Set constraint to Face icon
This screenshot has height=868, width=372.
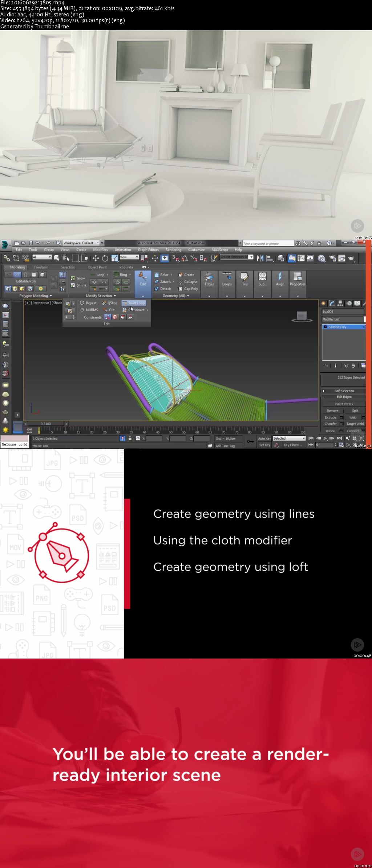pos(123,317)
